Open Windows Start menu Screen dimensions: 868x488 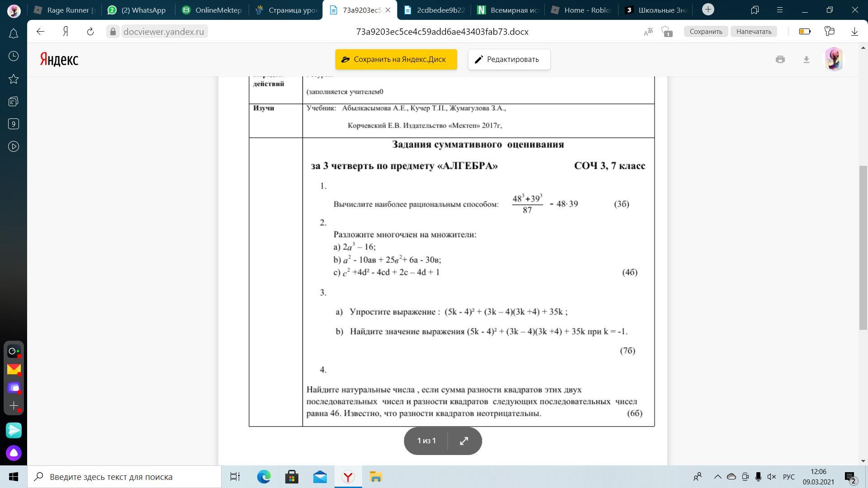pos(14,477)
